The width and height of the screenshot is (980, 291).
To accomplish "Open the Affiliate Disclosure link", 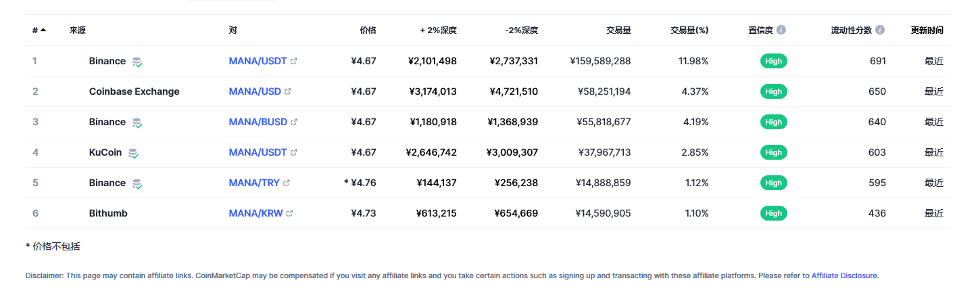I will pos(844,275).
